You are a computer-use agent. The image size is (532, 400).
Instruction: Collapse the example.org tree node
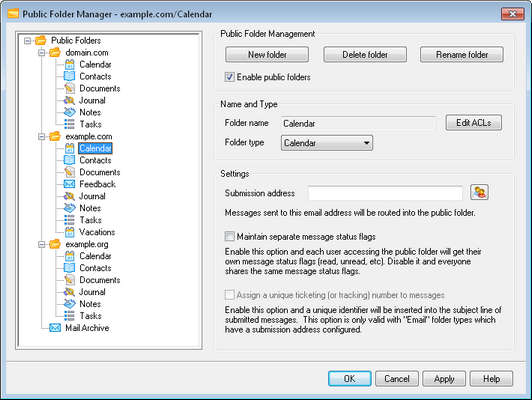41,244
